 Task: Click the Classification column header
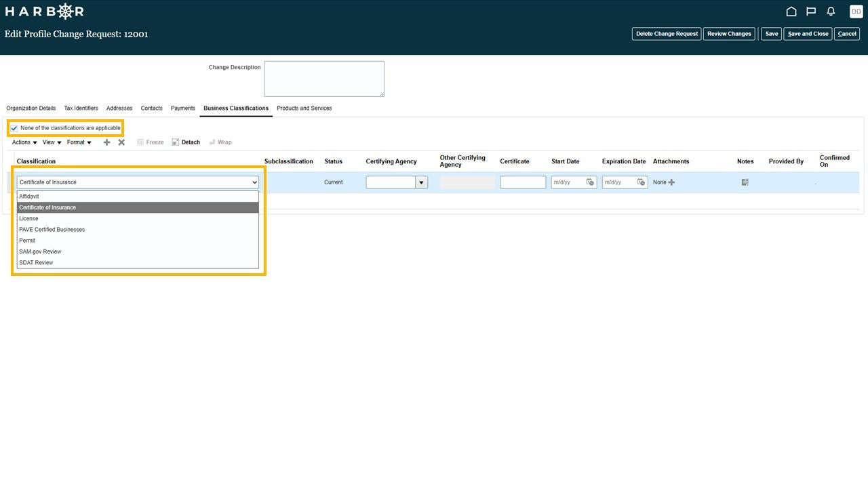coord(36,161)
